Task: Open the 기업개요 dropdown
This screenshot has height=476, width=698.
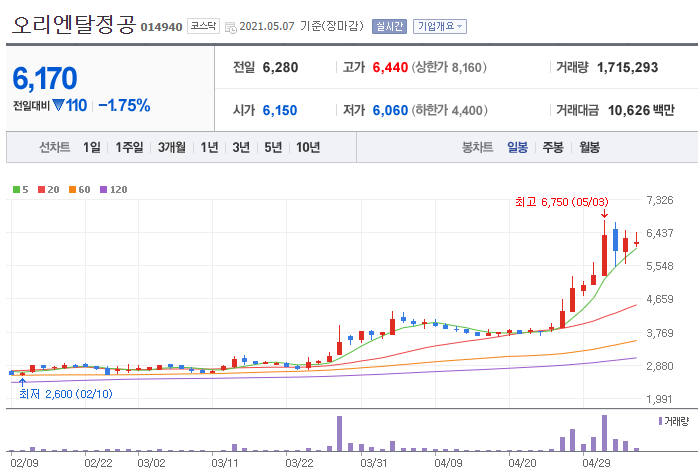Action: (440, 26)
